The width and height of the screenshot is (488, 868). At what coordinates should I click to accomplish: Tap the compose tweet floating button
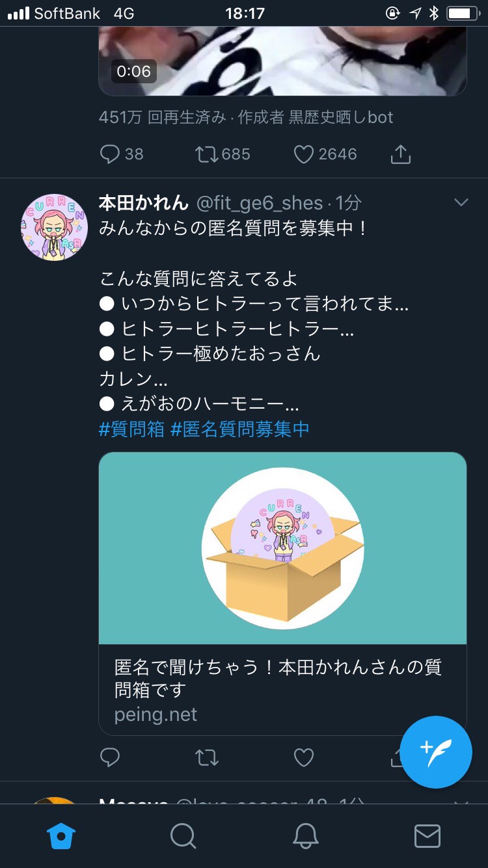pos(436,752)
